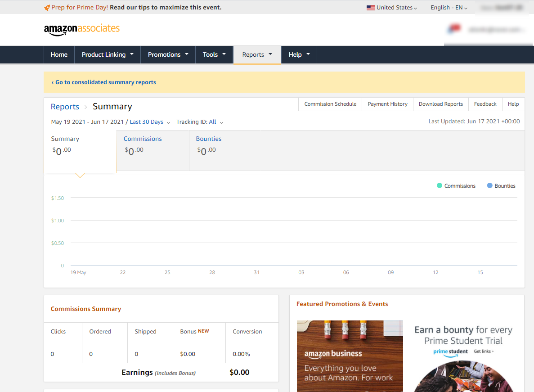Viewport: 534px width, 392px height.
Task: Toggle the Commissions legend green swatch
Action: tap(440, 185)
